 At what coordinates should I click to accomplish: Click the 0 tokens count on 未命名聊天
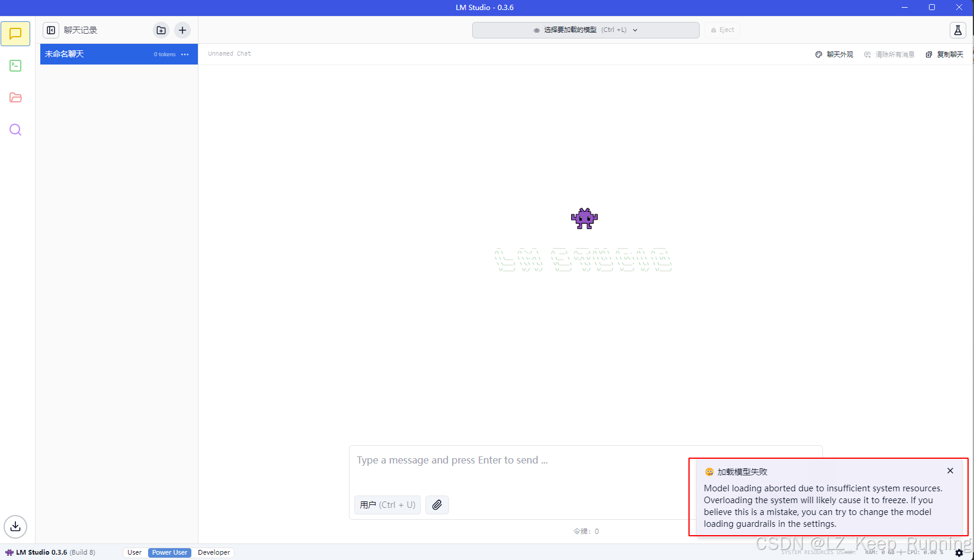(165, 54)
